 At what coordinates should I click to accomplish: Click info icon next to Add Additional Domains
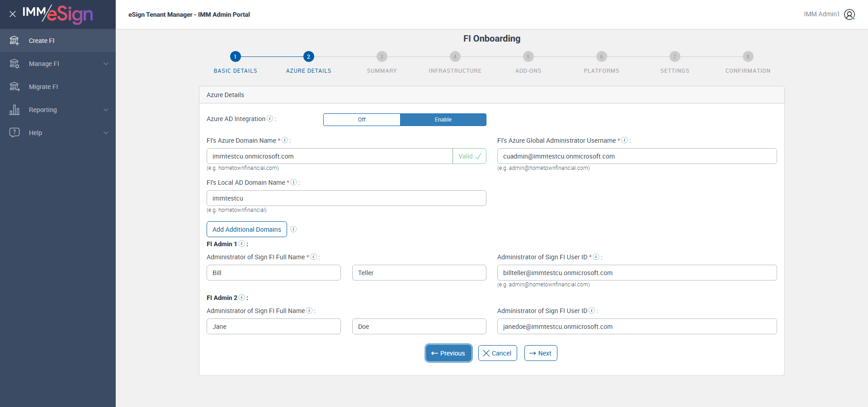293,229
